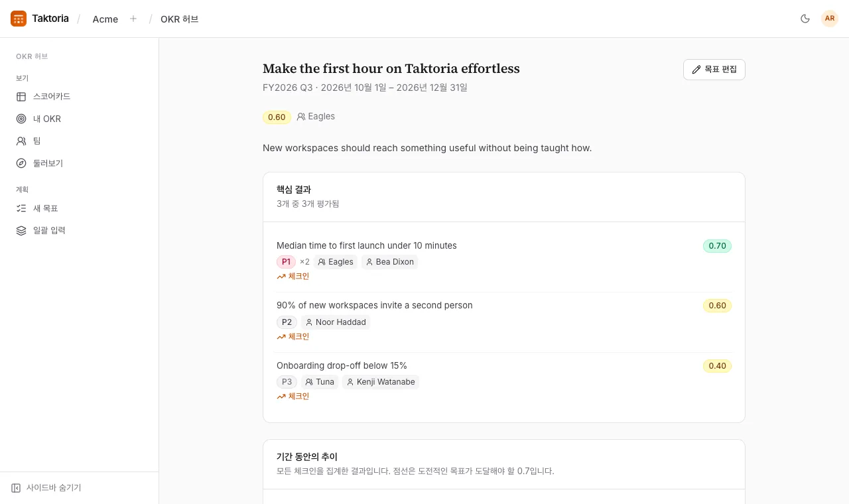
Task: Click the Bea Dixon owner chip
Action: click(x=390, y=262)
